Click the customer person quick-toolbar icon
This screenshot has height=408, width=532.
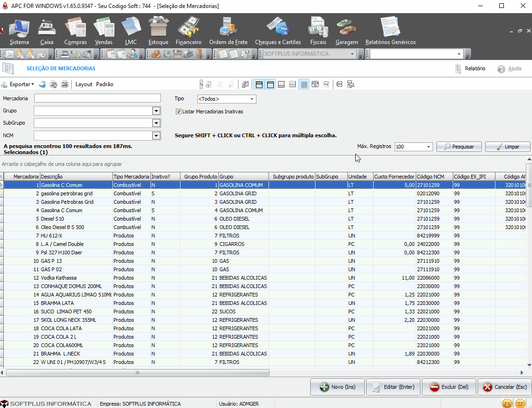(x=133, y=54)
